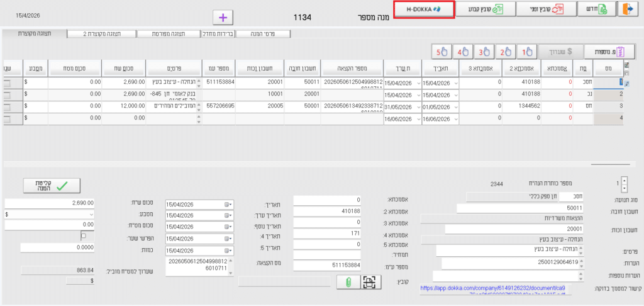This screenshot has width=644, height=306.
Task: Open the תאריך 5 date picker
Action: (228, 250)
